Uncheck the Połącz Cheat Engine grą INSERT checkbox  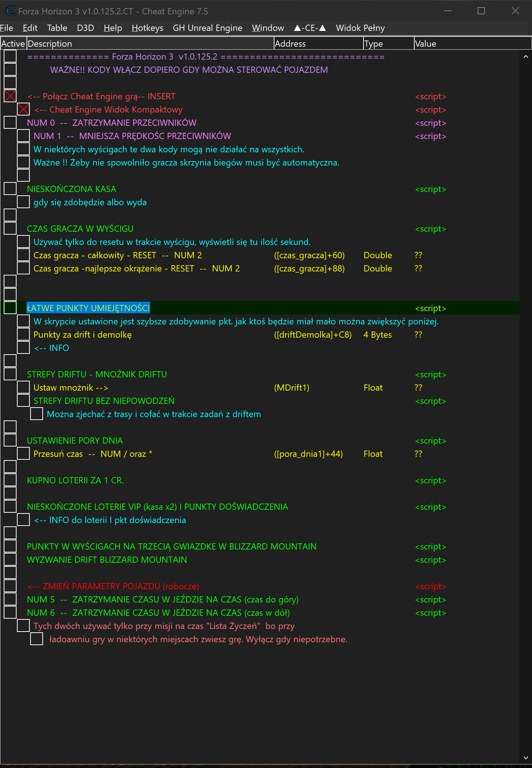tap(10, 96)
